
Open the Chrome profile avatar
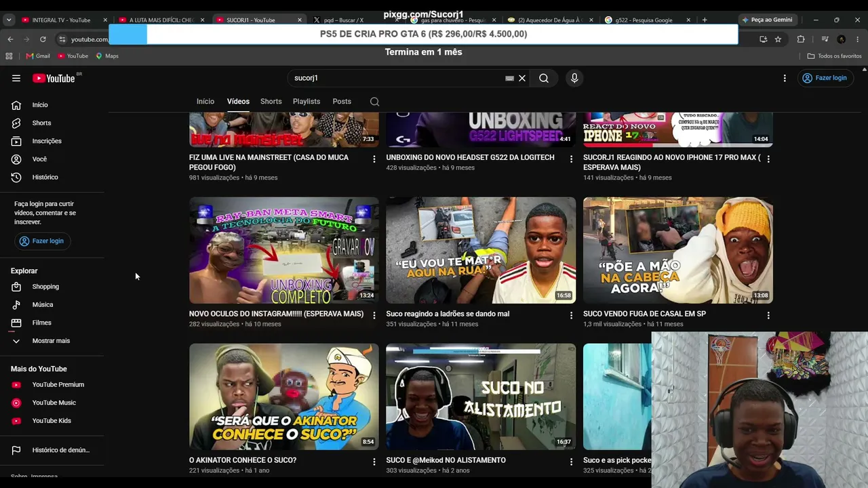click(842, 39)
